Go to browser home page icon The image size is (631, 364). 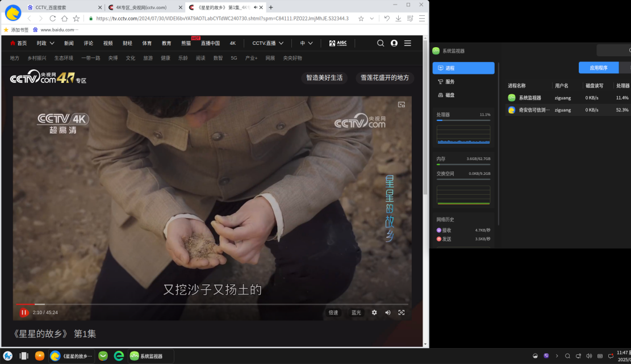click(65, 18)
